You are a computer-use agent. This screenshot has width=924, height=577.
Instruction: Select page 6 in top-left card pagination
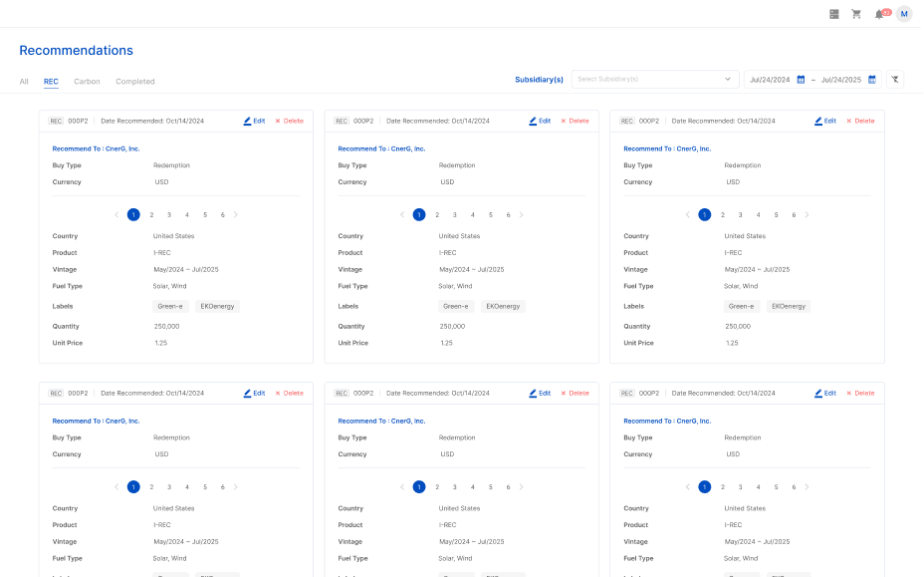tap(222, 214)
